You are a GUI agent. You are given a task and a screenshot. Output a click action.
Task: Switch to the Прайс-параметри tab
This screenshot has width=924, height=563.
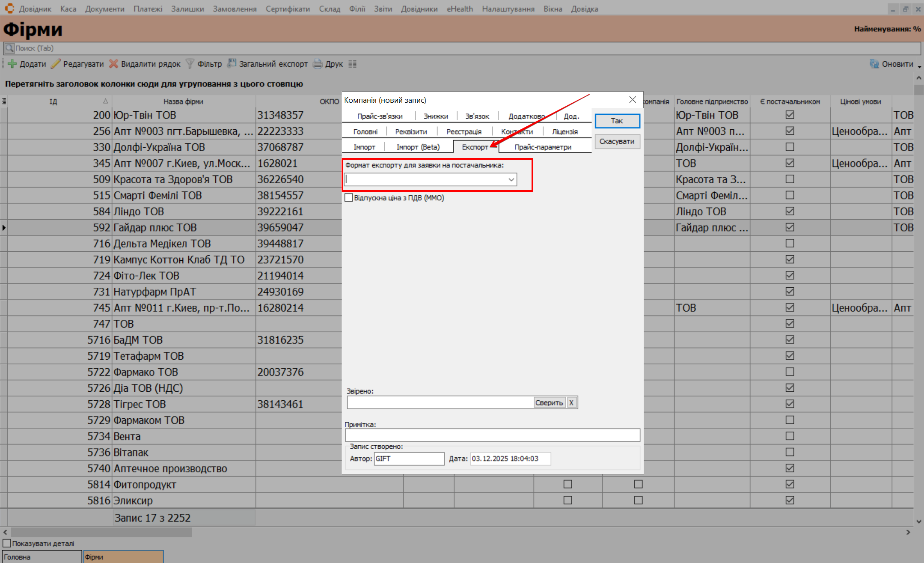click(543, 147)
